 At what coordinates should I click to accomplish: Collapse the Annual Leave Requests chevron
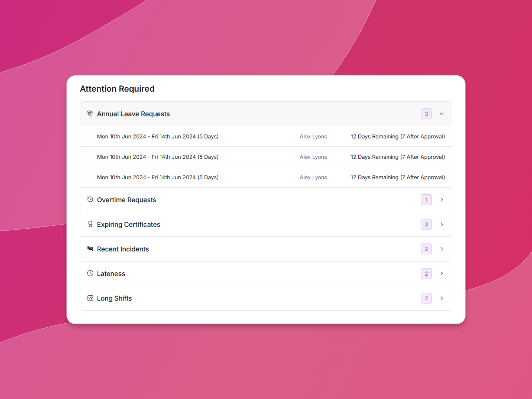(441, 114)
